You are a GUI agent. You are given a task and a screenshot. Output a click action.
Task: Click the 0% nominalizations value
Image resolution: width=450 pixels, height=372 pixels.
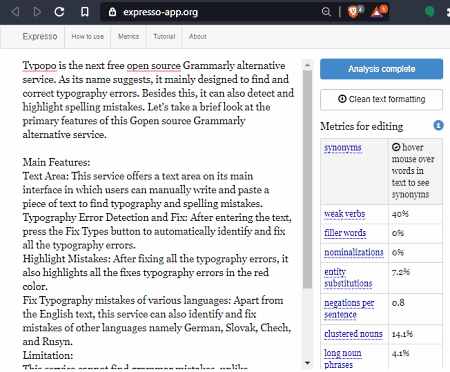coord(398,252)
